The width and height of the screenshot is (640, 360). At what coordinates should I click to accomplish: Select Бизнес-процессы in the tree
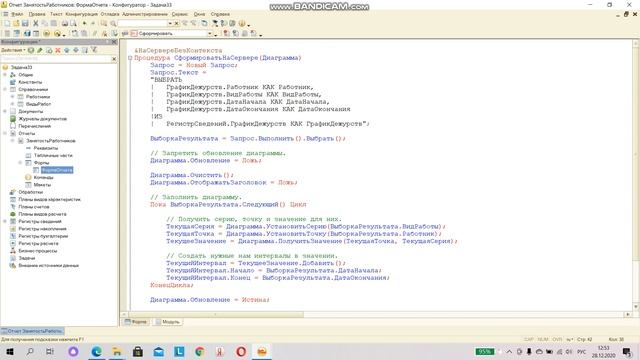click(x=38, y=251)
